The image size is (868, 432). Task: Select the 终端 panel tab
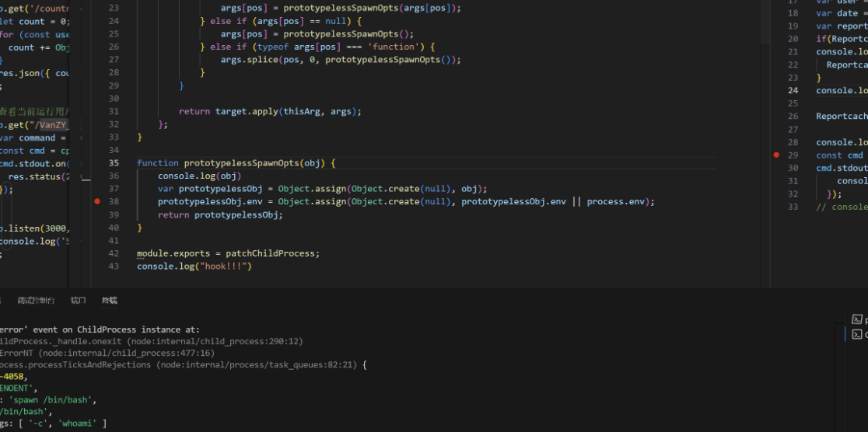point(110,301)
